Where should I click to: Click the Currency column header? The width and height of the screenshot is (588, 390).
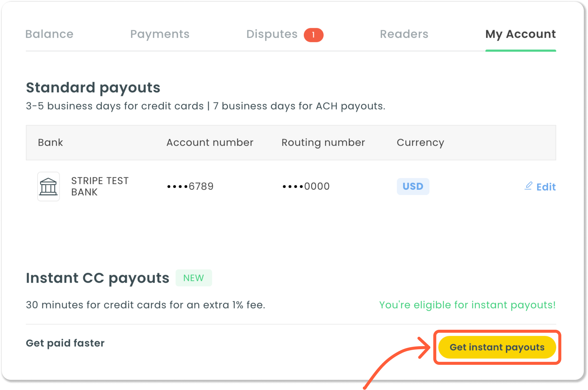point(420,143)
